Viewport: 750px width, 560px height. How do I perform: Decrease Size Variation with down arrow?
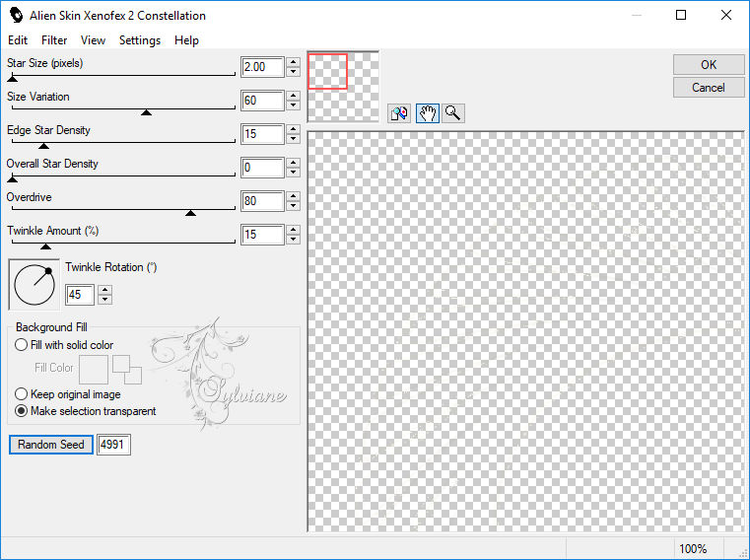point(294,105)
